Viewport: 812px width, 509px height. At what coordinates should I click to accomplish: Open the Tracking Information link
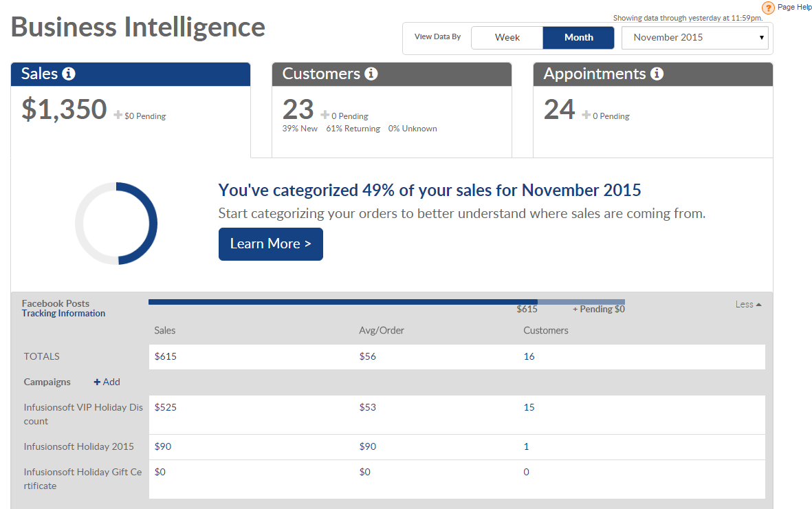(63, 314)
